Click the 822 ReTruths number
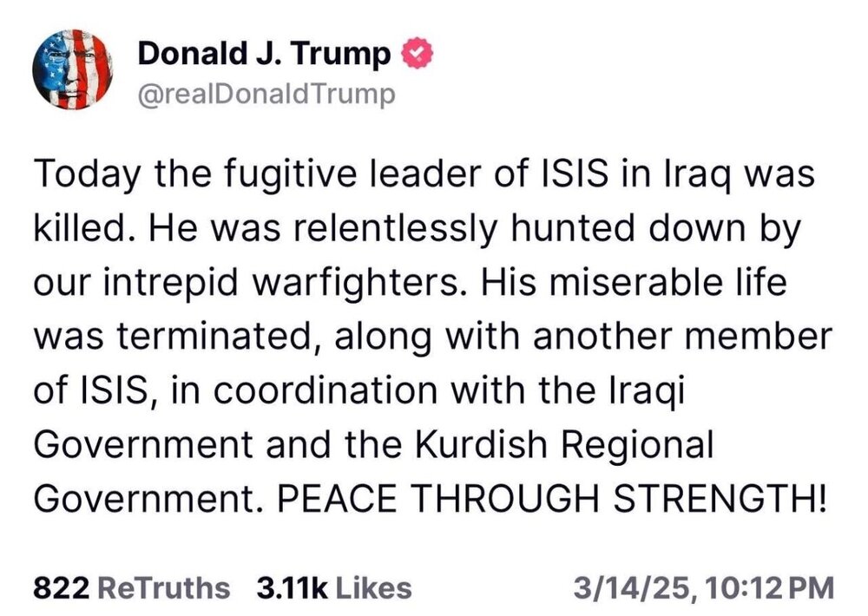This screenshot has height=616, width=868. (x=62, y=587)
